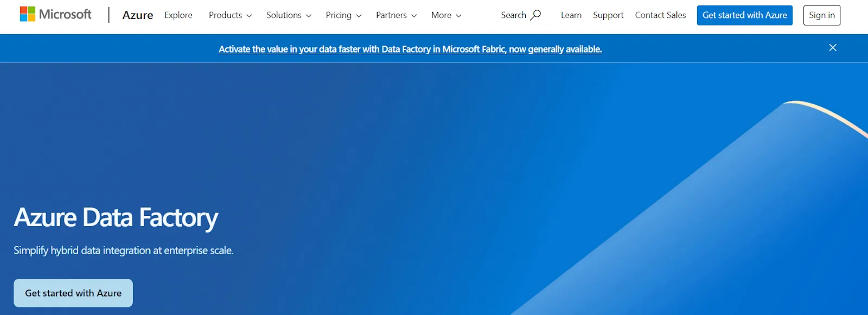Click the 'Simplify hybrid data integration' tagline
The width and height of the screenshot is (868, 315).
tap(124, 250)
